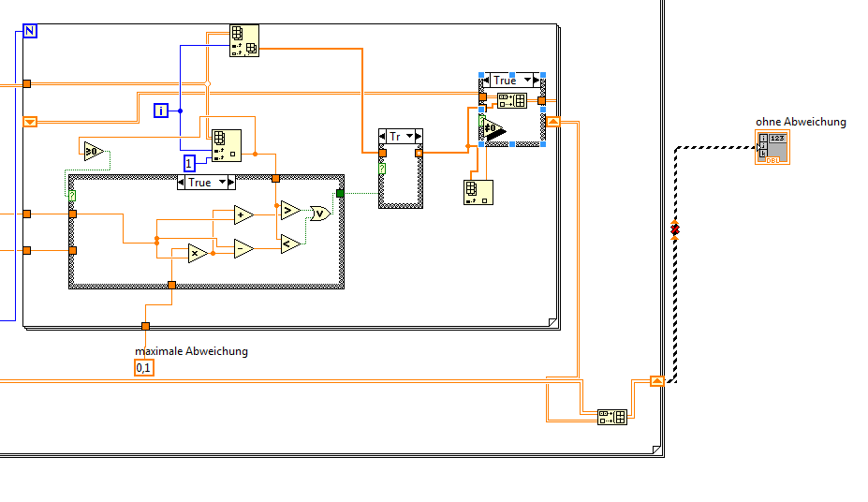Click the Or logic gate

pos(320,214)
